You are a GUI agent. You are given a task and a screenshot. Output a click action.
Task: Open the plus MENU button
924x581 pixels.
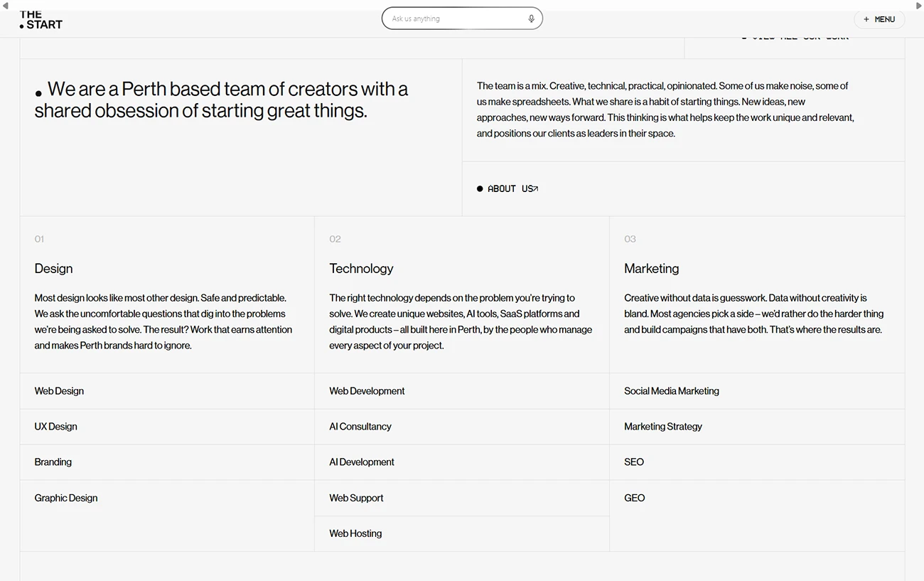[x=879, y=19]
